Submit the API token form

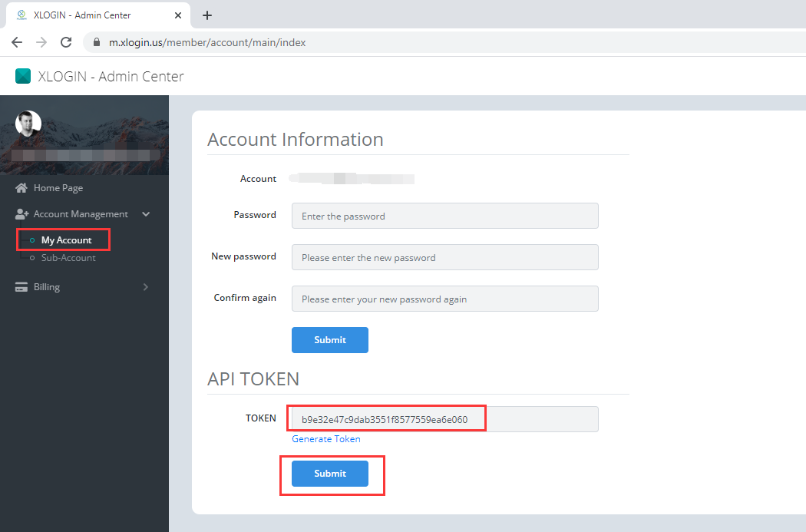(330, 474)
